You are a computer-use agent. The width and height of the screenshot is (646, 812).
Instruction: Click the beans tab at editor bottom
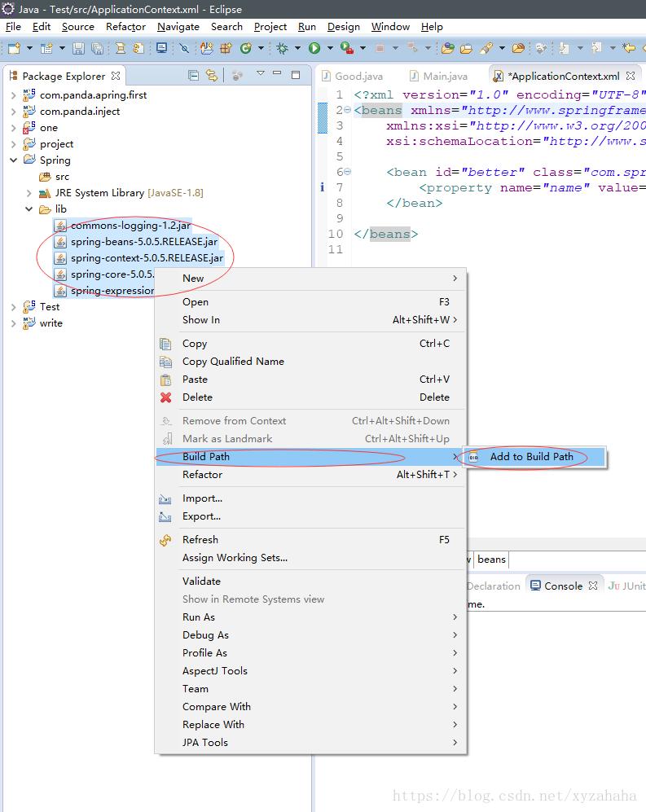coord(491,560)
